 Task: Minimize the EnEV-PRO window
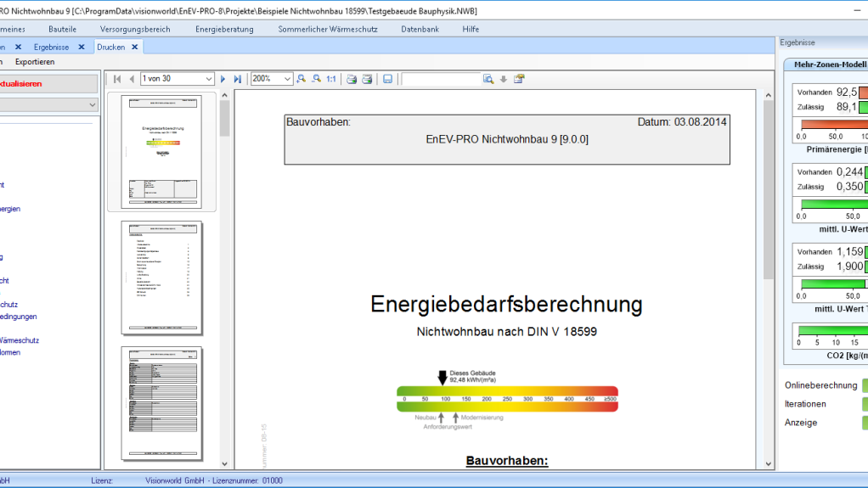click(x=857, y=10)
